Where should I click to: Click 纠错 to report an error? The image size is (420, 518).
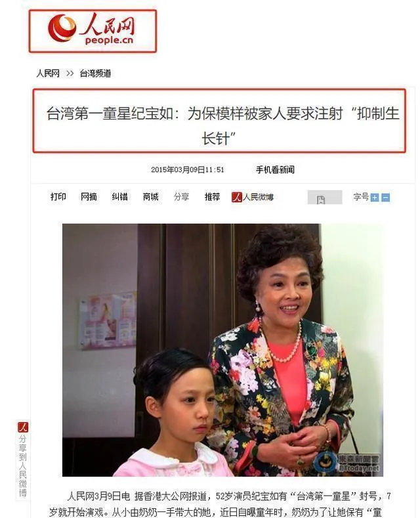coord(119,197)
